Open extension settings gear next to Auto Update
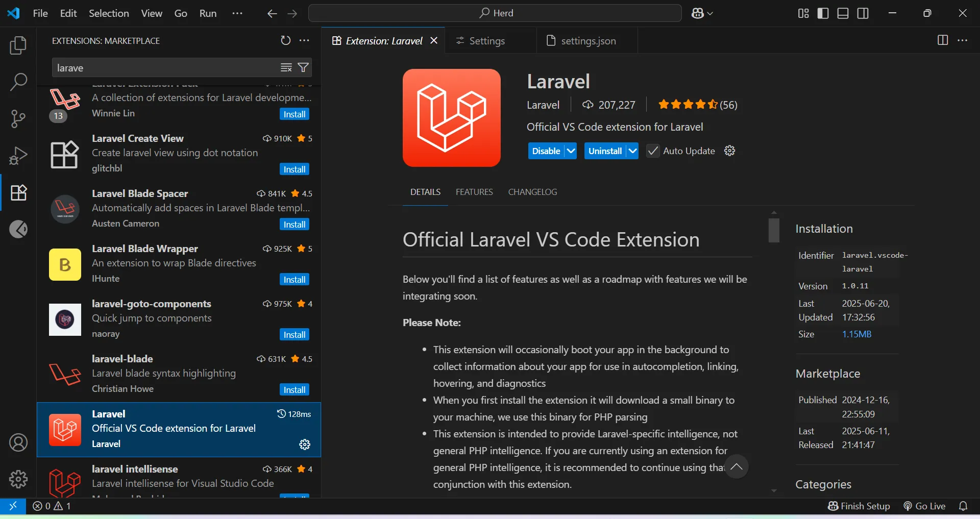Screen dimensions: 980x519 click(x=730, y=151)
